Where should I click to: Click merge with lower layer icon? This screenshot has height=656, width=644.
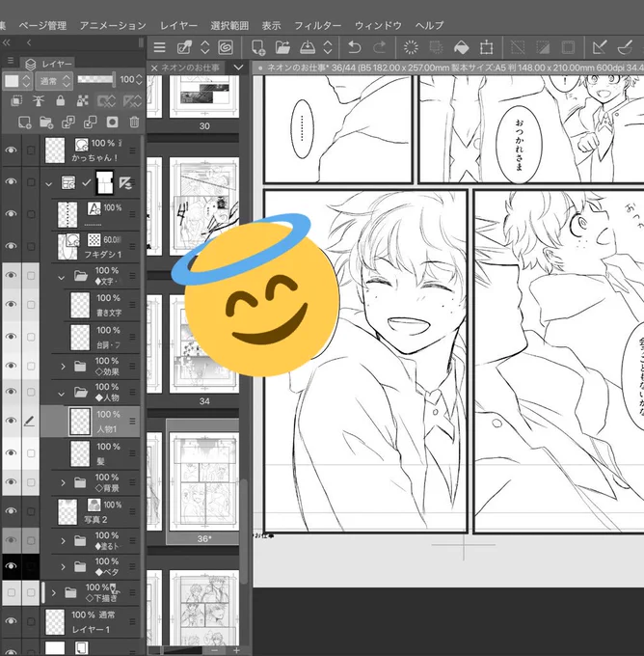pos(90,123)
